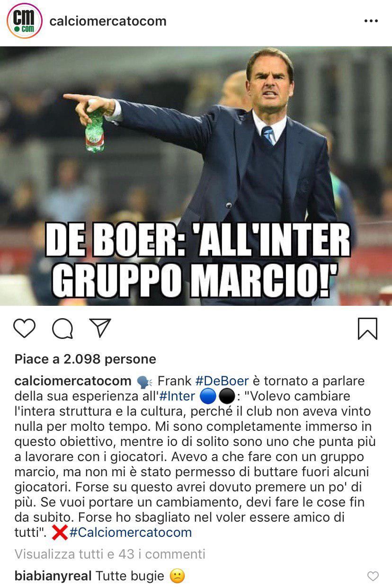Image resolution: width=392 pixels, height=587 pixels.
Task: Expand all 43 comments
Action: (x=110, y=554)
